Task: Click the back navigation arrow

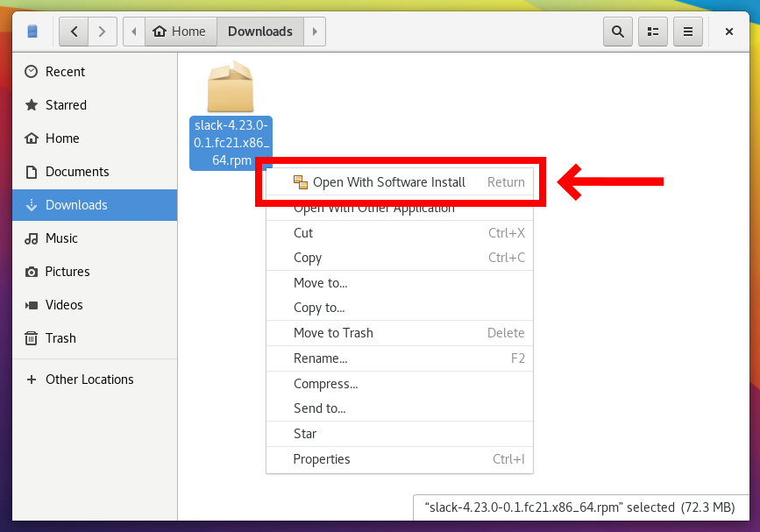Action: [74, 32]
